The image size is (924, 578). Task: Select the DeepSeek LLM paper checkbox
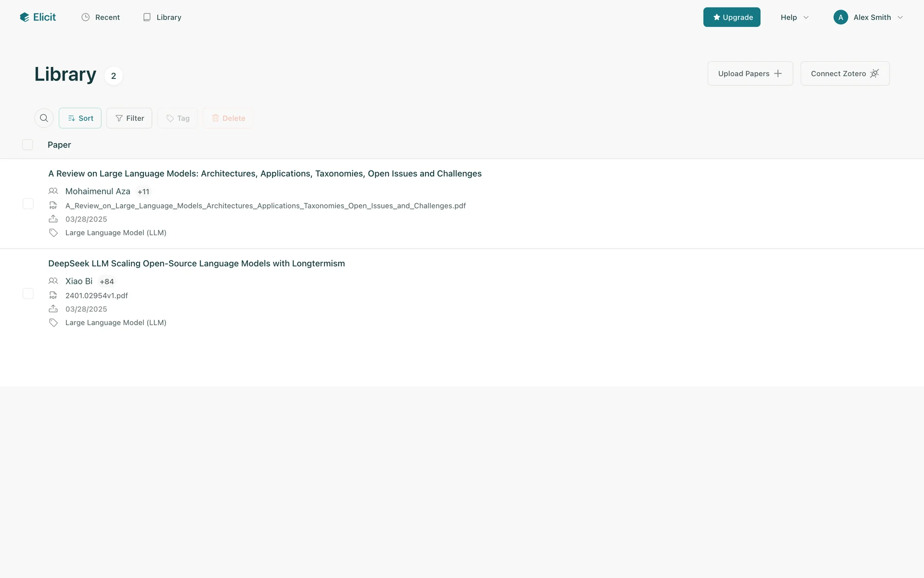tap(28, 294)
